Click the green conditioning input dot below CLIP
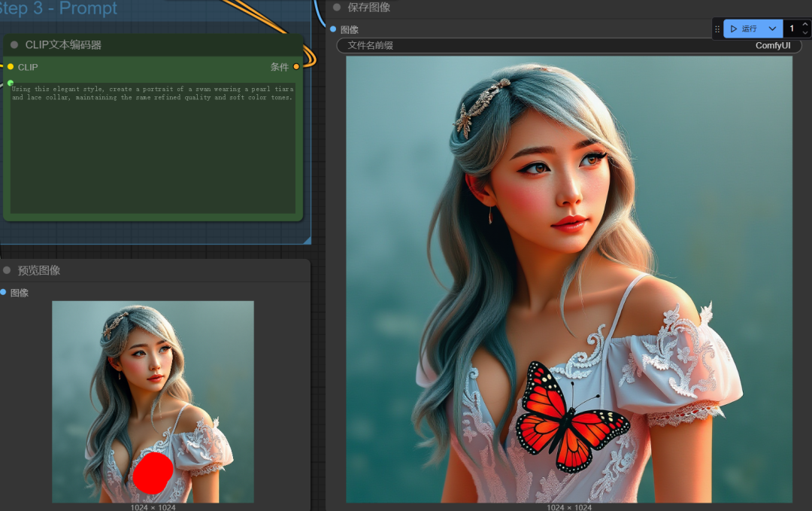Screen dimensions: 812x511 (10, 81)
